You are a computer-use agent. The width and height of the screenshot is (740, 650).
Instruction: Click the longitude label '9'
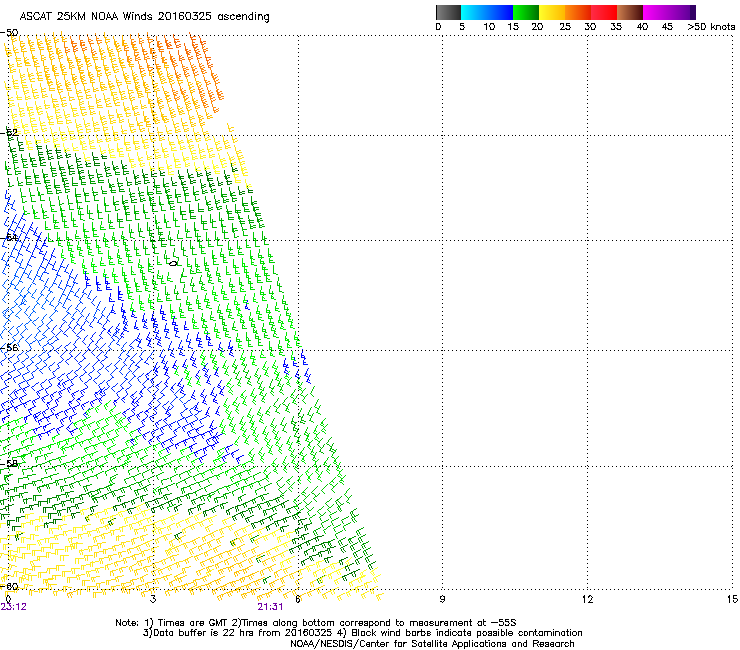pos(442,599)
